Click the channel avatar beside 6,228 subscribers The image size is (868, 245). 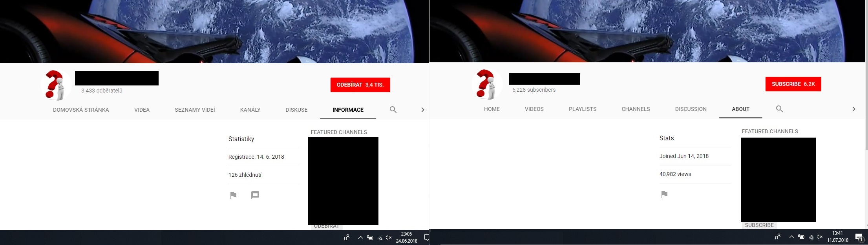pyautogui.click(x=486, y=84)
